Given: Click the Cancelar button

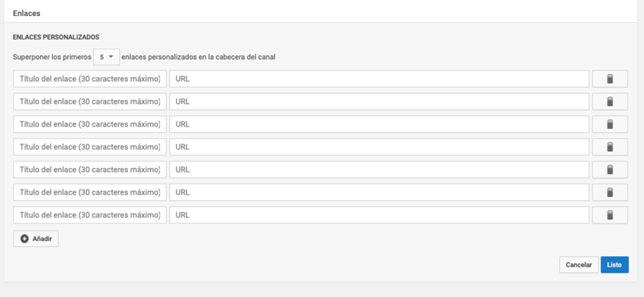Looking at the screenshot, I should click(579, 265).
